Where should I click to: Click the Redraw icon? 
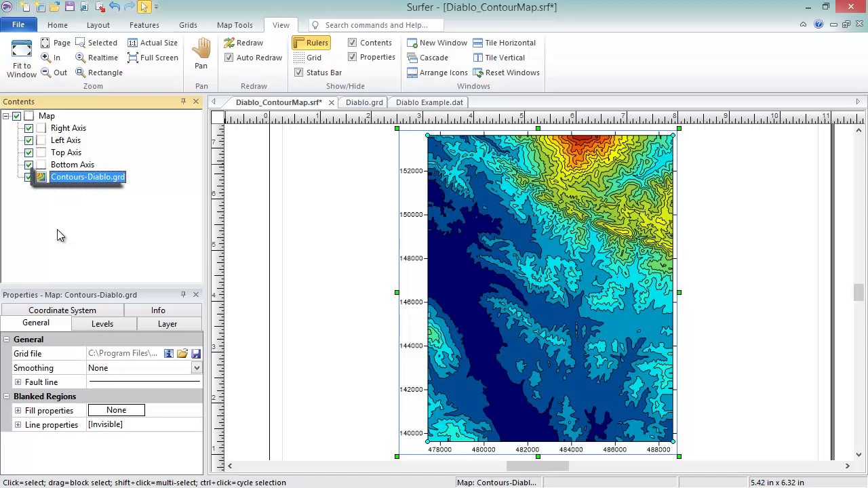tap(229, 43)
